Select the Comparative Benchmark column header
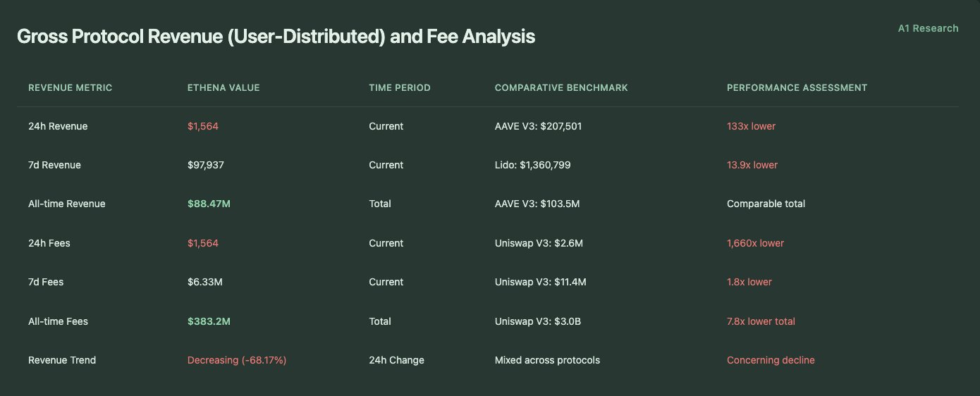 point(561,88)
